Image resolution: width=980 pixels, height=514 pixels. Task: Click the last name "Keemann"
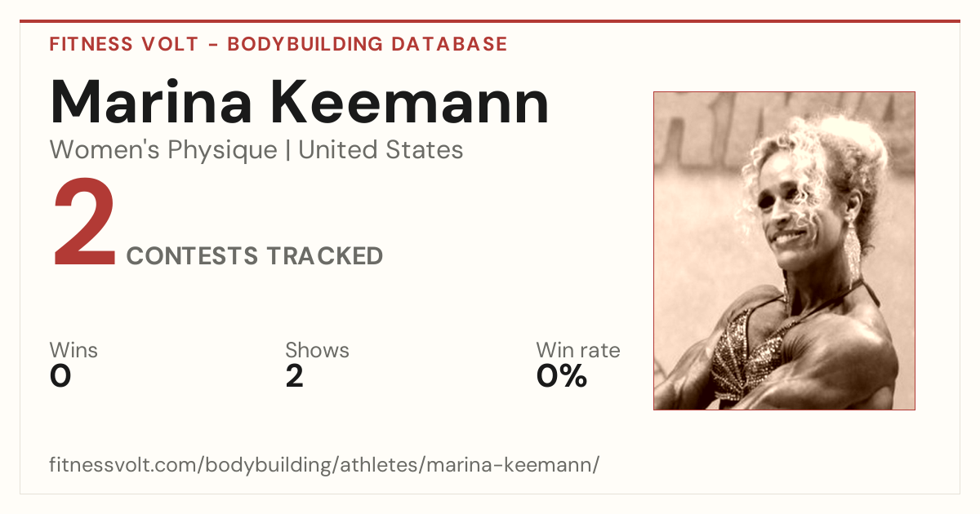coord(411,101)
